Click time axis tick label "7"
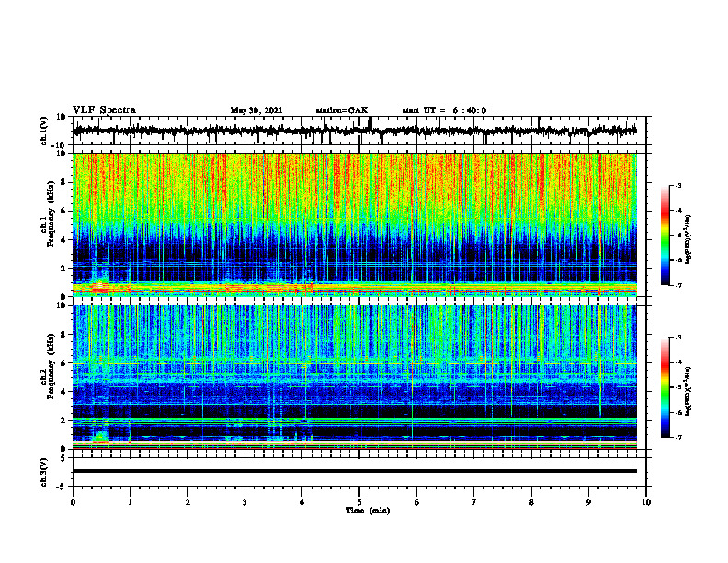 474,502
